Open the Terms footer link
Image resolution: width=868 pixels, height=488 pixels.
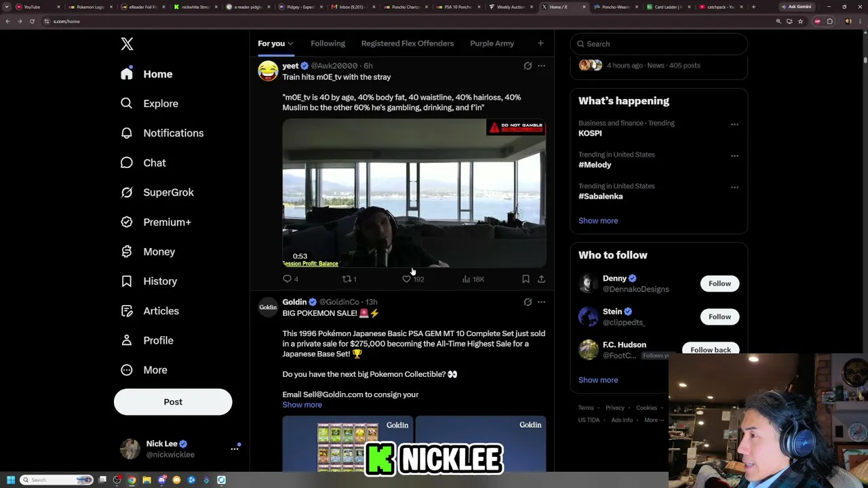point(586,408)
